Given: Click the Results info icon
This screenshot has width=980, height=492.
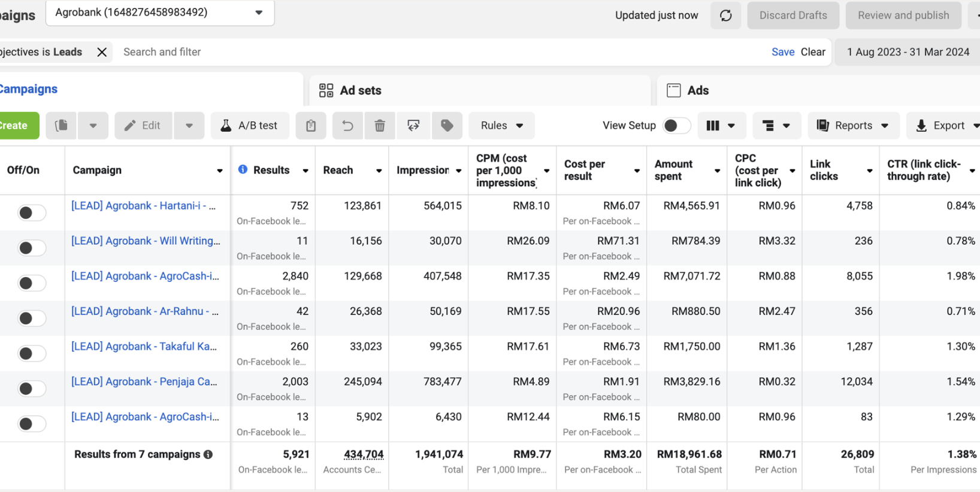Looking at the screenshot, I should 243,169.
